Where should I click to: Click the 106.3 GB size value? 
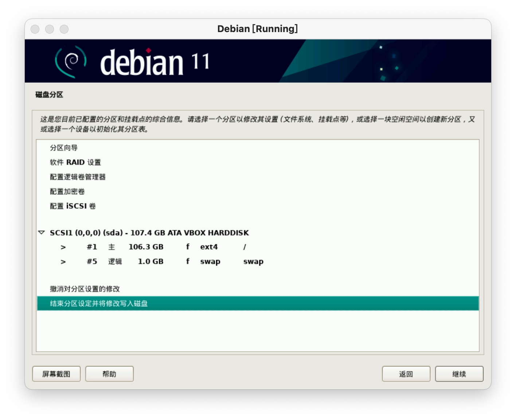[x=146, y=247]
